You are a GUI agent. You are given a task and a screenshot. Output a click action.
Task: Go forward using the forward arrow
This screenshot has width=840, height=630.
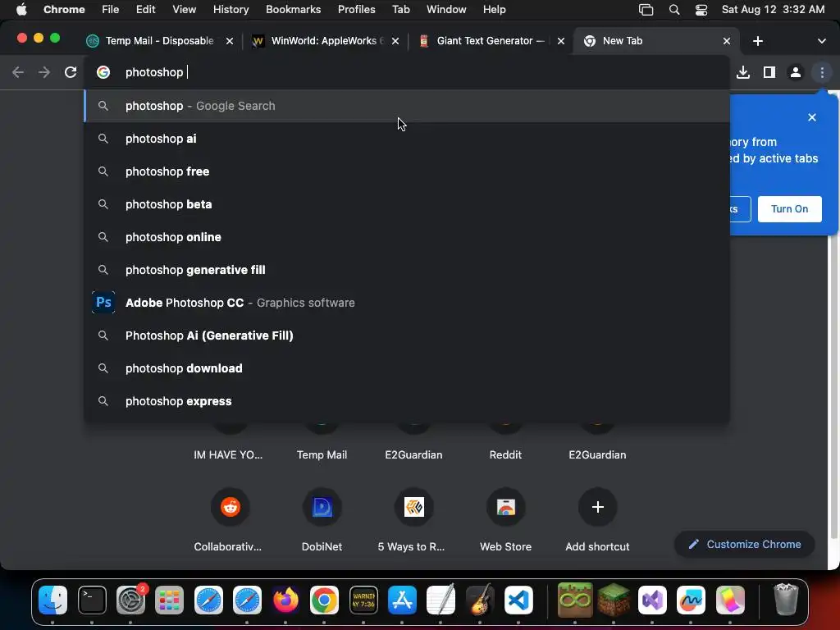(44, 72)
